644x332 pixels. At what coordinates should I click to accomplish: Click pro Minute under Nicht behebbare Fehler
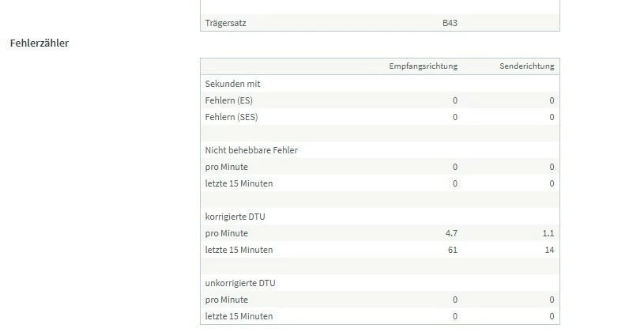pyautogui.click(x=226, y=167)
